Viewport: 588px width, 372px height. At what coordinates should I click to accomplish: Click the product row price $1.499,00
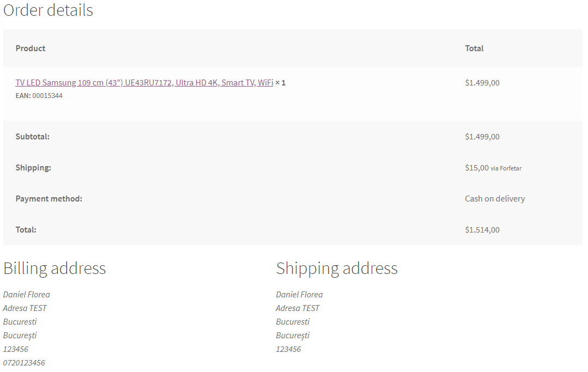[482, 83]
